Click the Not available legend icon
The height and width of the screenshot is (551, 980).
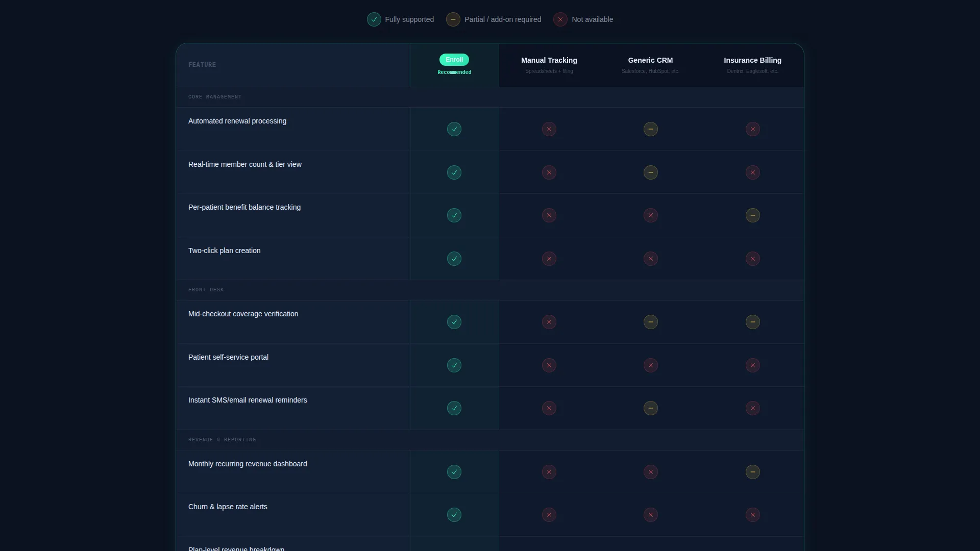(x=560, y=19)
